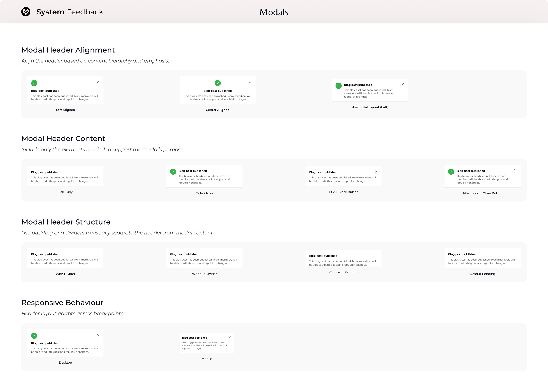548x392 pixels.
Task: Click the Title Only modal card
Action: 65,176
